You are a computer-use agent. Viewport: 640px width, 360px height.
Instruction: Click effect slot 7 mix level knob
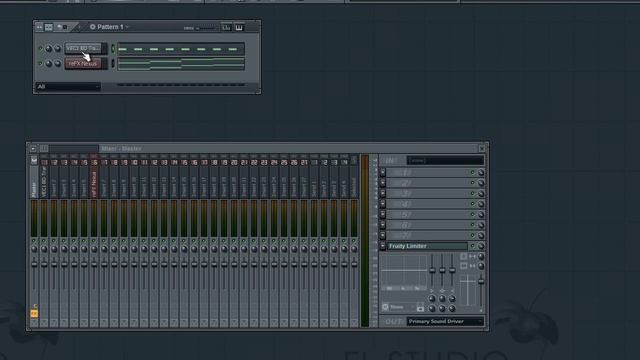(x=481, y=236)
